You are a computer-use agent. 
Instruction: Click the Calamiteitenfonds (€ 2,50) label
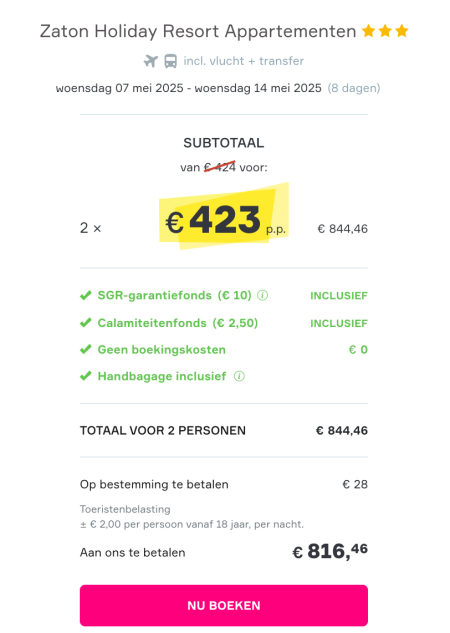click(x=178, y=323)
